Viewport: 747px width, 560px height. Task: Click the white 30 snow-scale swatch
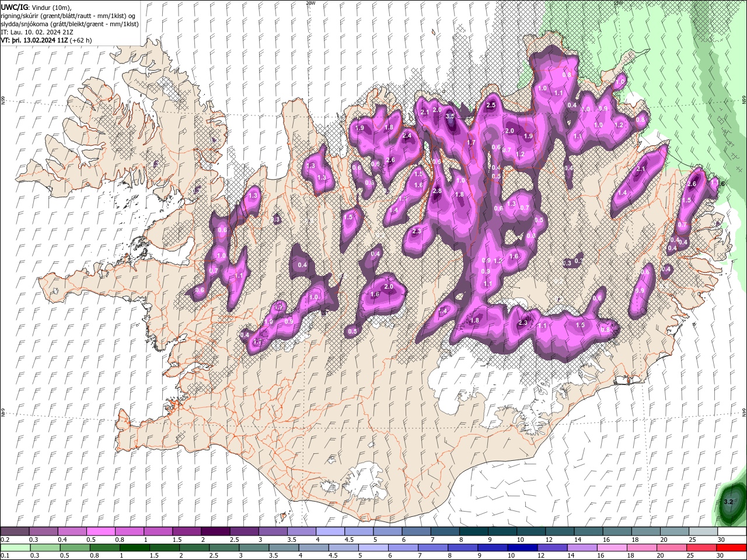[x=731, y=531]
